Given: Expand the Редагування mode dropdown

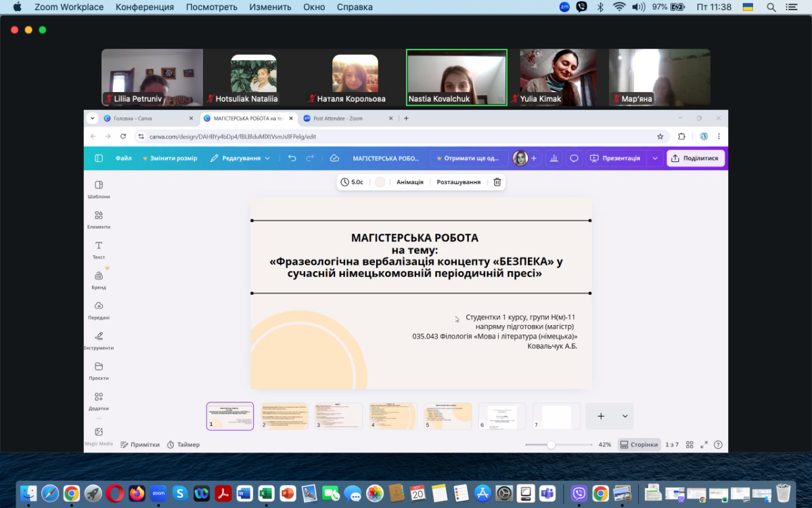Looking at the screenshot, I should (x=240, y=158).
